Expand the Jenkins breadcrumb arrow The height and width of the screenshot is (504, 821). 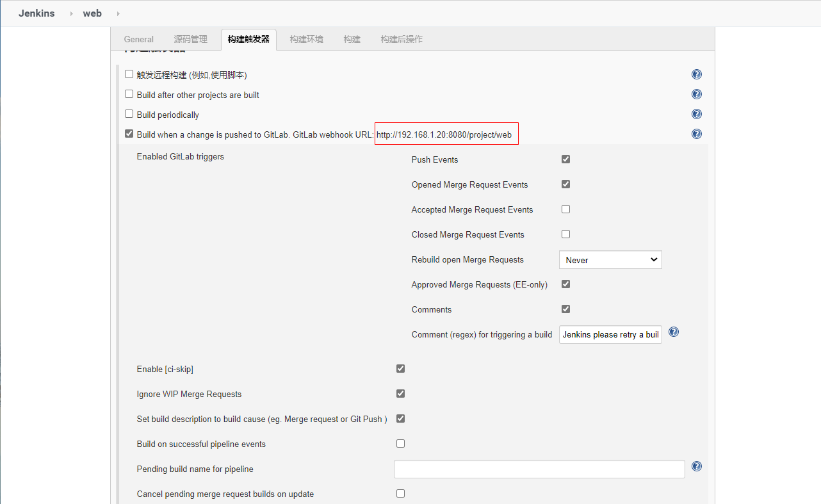[72, 13]
